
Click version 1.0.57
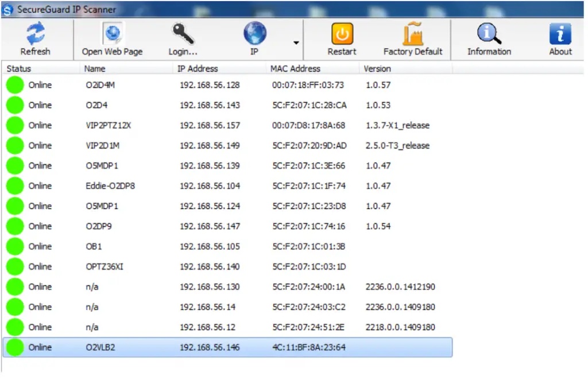[378, 85]
